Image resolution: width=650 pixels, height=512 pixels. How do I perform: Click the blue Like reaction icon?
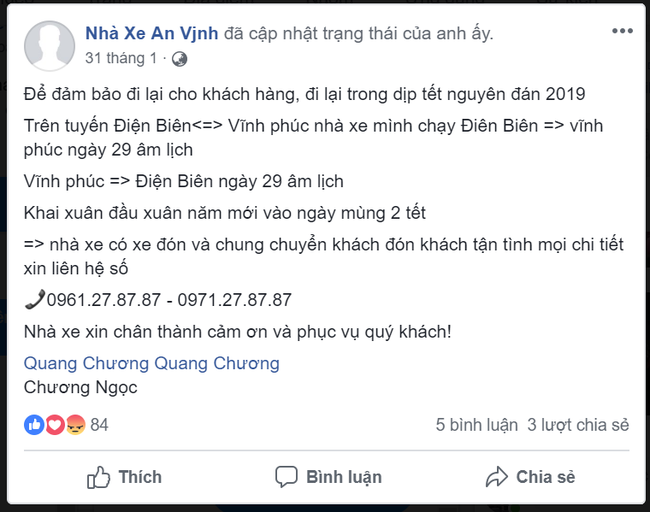click(x=34, y=425)
